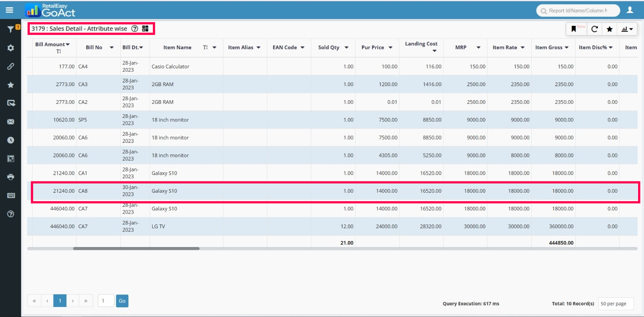Screen dimensions: 644x317
Task: Click the bookmark icon marked New
Action: pyautogui.click(x=574, y=29)
